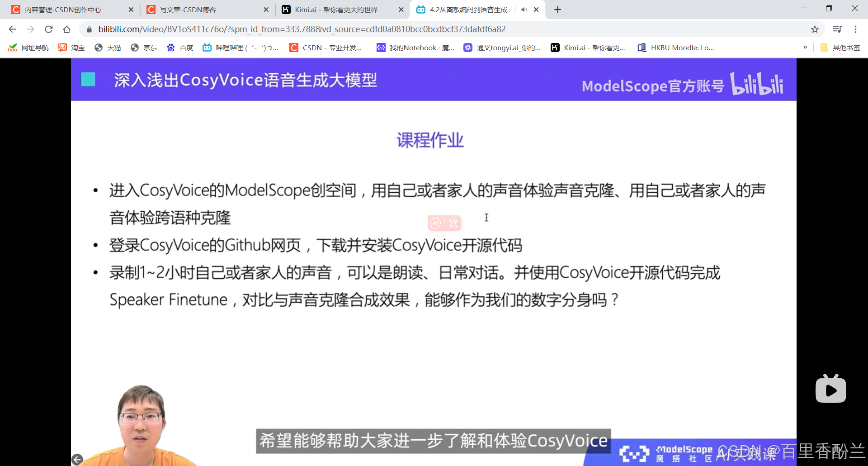The image size is (868, 466).
Task: Select the 4.2从离散编码到语音生成 tab
Action: pos(477,10)
